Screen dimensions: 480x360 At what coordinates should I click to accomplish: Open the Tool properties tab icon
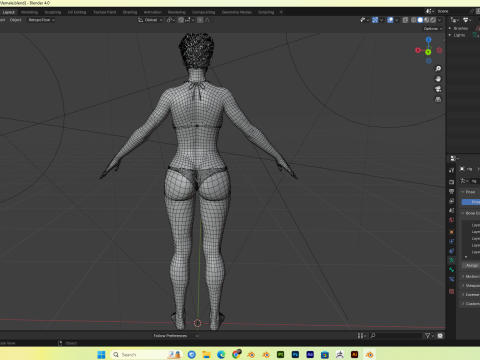click(x=451, y=170)
